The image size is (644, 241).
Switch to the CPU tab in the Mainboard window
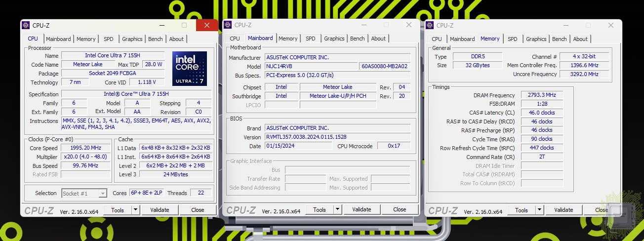tap(235, 39)
